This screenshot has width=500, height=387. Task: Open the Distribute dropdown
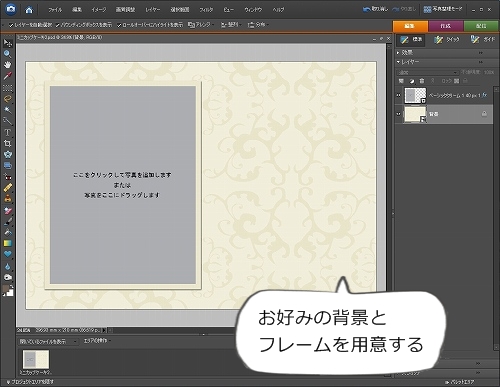coord(258,25)
